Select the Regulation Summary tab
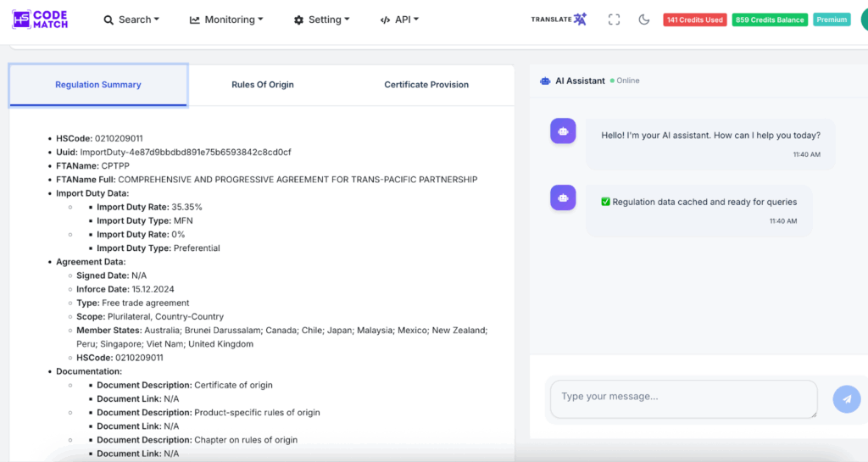 98,85
